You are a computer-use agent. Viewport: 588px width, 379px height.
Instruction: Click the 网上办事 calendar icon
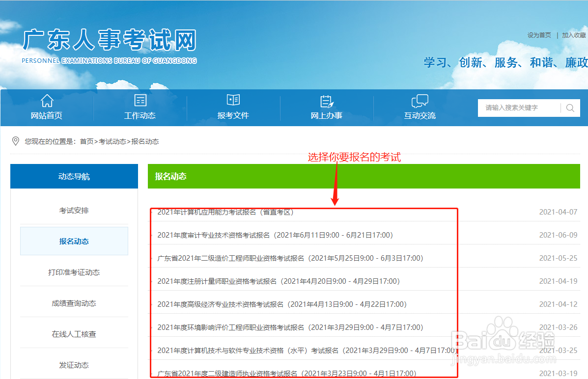(326, 101)
